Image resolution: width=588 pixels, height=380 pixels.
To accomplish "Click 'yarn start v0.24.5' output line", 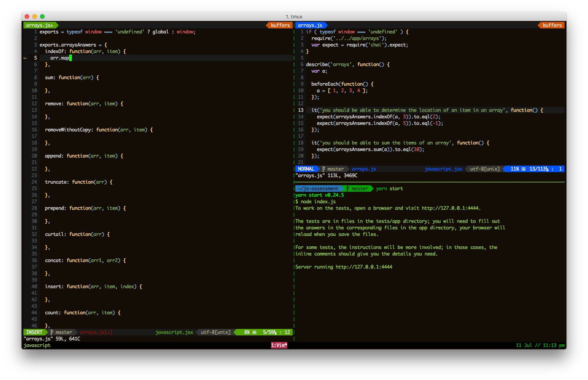I will pyautogui.click(x=320, y=195).
